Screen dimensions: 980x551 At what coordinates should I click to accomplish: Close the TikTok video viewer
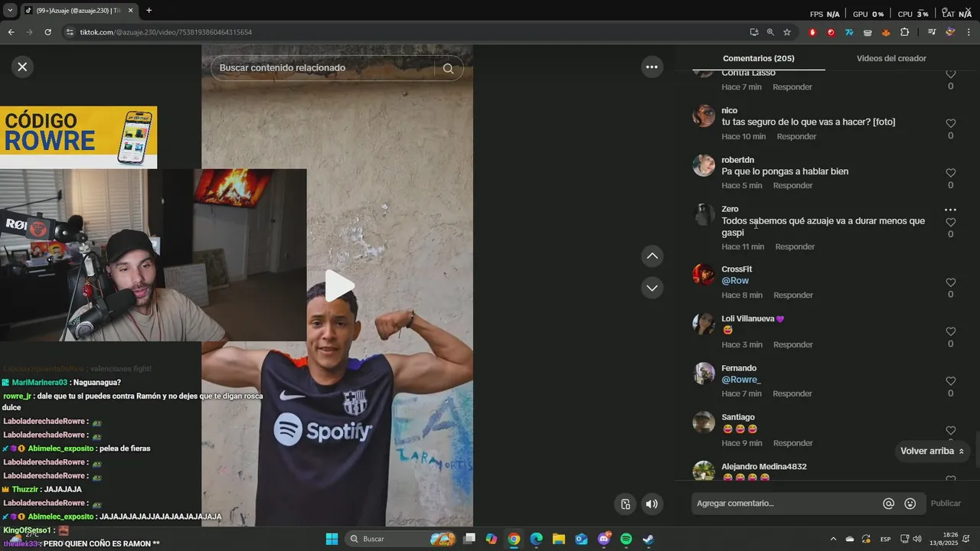coord(22,67)
